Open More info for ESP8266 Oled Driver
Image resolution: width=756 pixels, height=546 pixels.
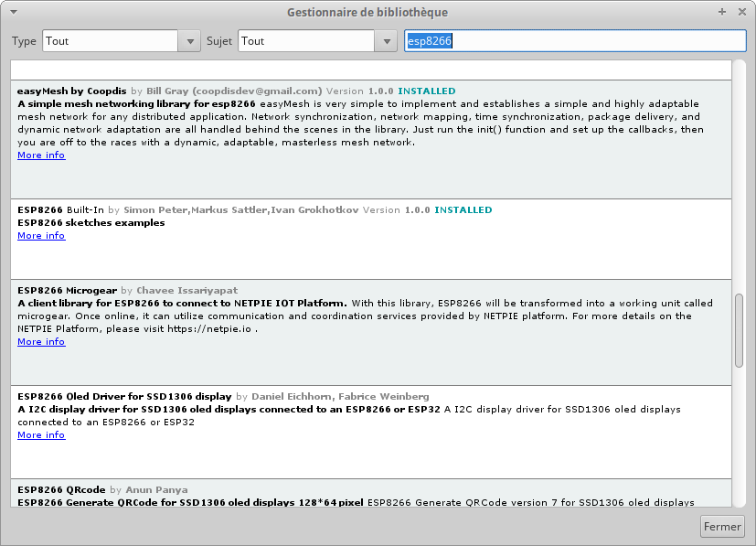tap(41, 434)
